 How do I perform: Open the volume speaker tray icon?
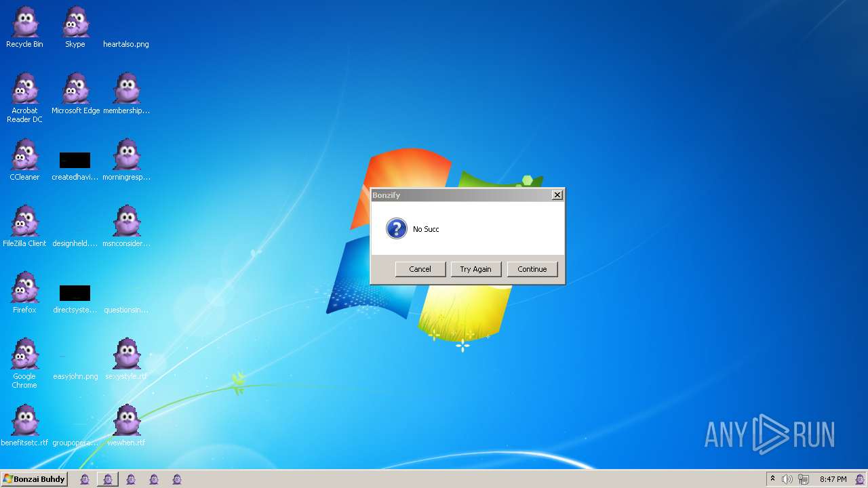coord(787,479)
